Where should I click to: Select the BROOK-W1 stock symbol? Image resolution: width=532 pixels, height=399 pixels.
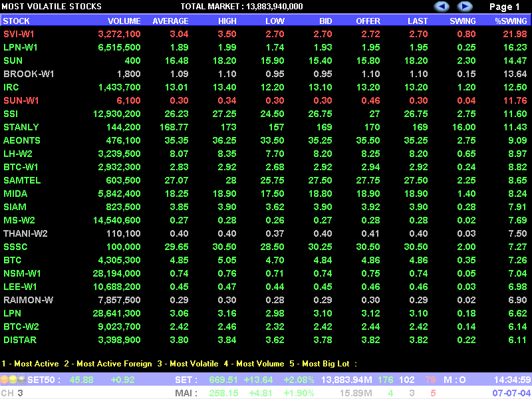pos(29,74)
